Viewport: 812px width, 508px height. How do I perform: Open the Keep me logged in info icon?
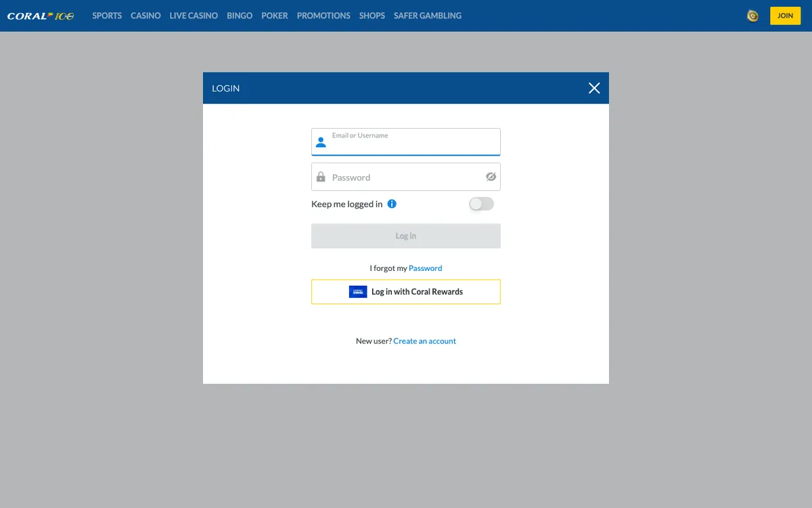click(392, 204)
